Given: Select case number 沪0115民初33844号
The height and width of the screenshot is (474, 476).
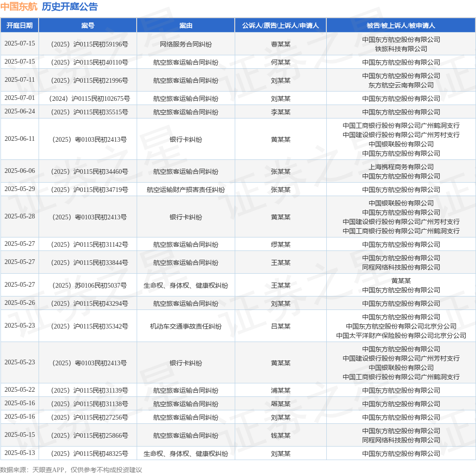Looking at the screenshot, I should 90,263.
